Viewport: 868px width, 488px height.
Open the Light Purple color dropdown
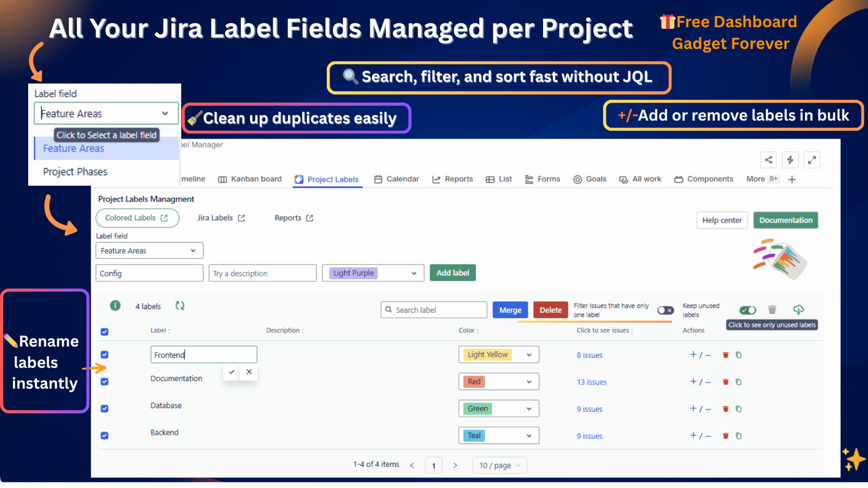[x=373, y=273]
